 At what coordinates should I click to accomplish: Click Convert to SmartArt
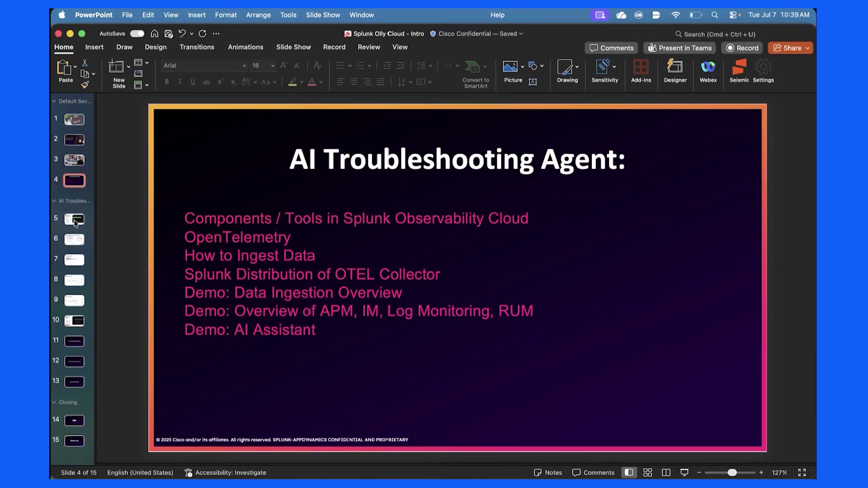[476, 75]
